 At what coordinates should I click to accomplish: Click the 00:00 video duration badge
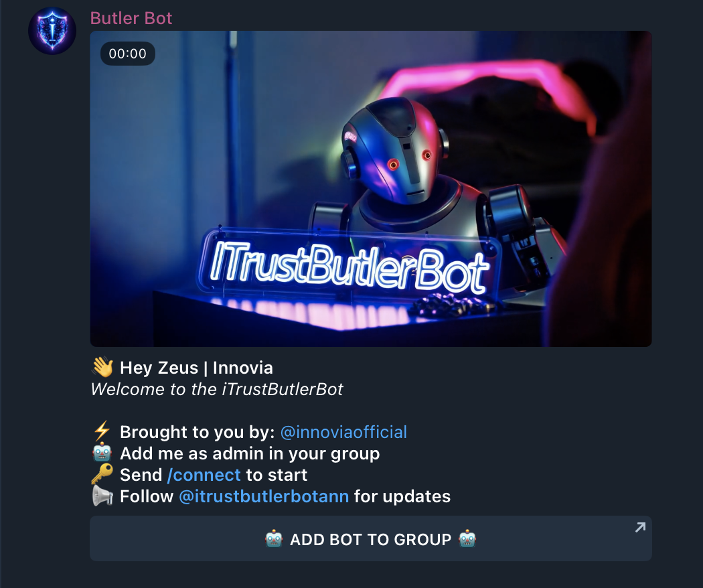pos(127,54)
